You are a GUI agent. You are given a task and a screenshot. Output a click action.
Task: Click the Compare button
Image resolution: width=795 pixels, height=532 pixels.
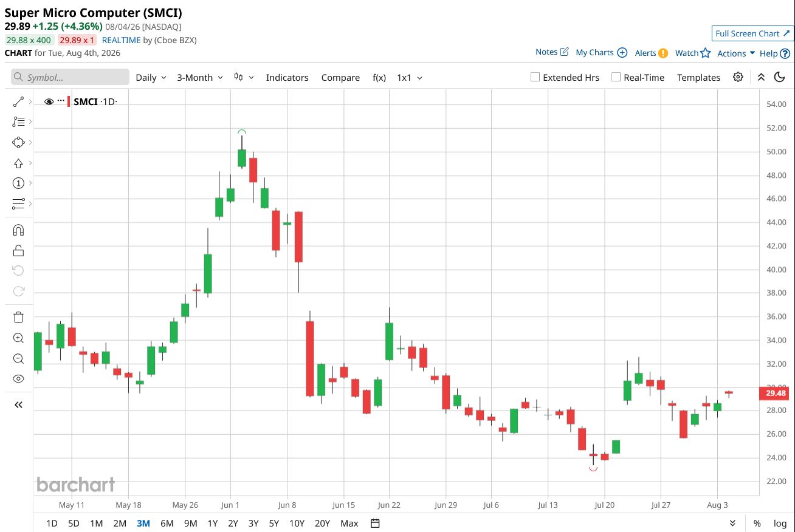[340, 78]
